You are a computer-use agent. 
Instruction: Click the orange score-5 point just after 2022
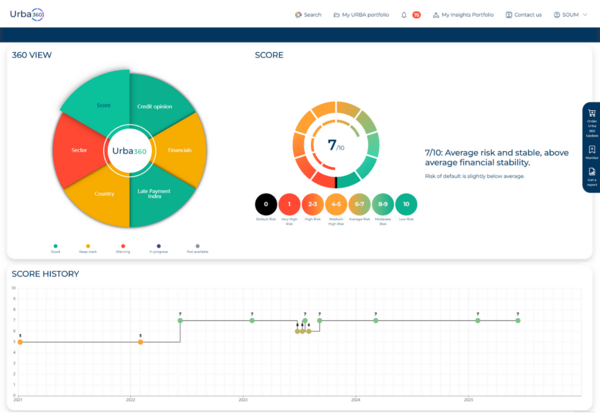pos(140,342)
